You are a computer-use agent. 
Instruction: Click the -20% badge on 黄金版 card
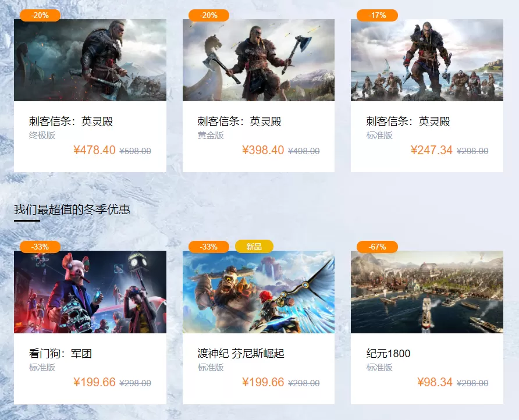point(208,15)
